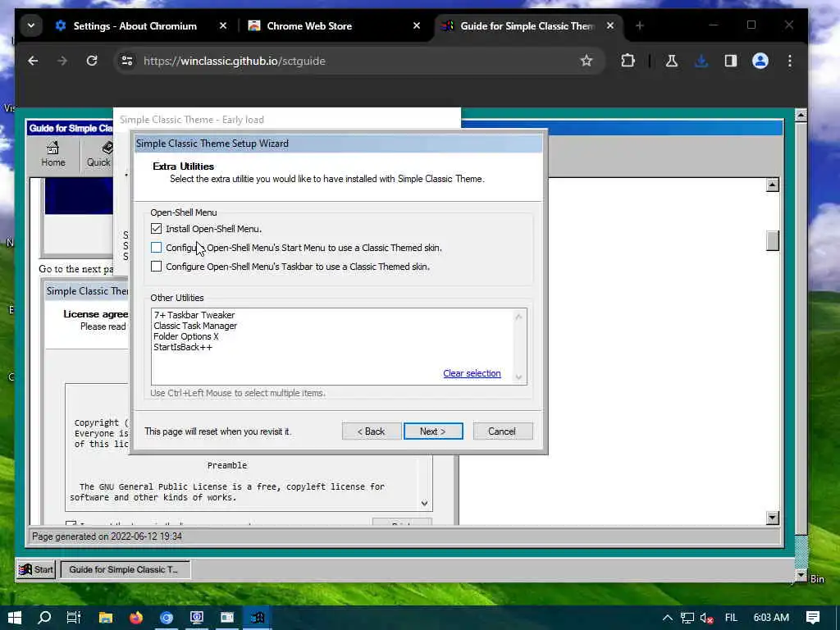Cancel the setup wizard
The height and width of the screenshot is (630, 840).
(x=503, y=431)
